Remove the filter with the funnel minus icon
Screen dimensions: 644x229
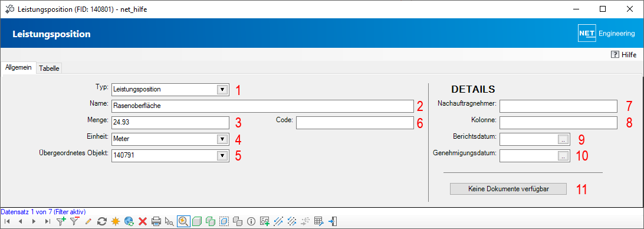(x=74, y=221)
